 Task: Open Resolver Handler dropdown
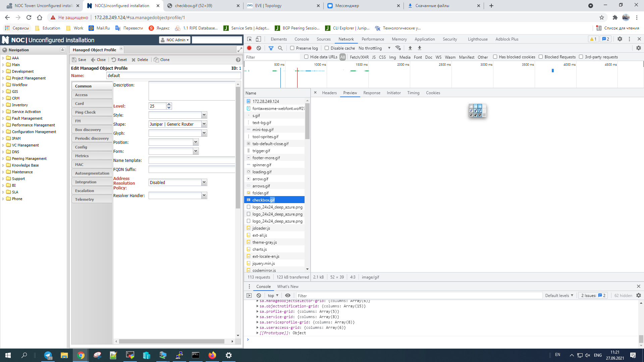click(204, 195)
